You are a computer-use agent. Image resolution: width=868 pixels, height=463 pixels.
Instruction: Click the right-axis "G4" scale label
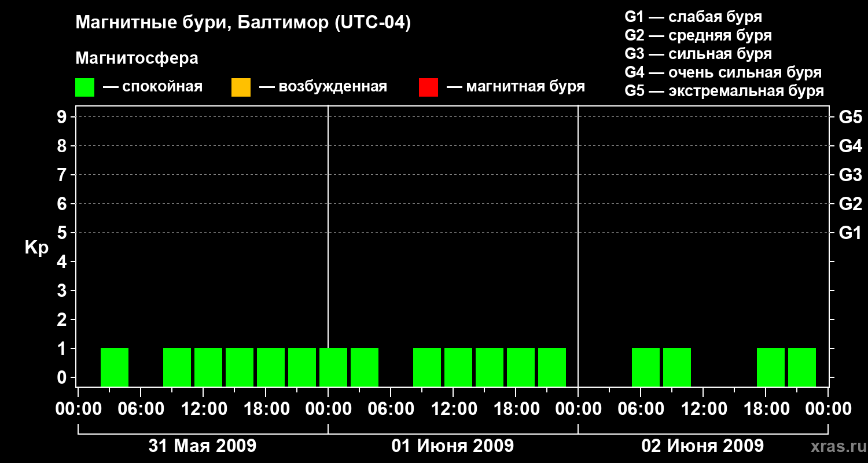click(850, 146)
